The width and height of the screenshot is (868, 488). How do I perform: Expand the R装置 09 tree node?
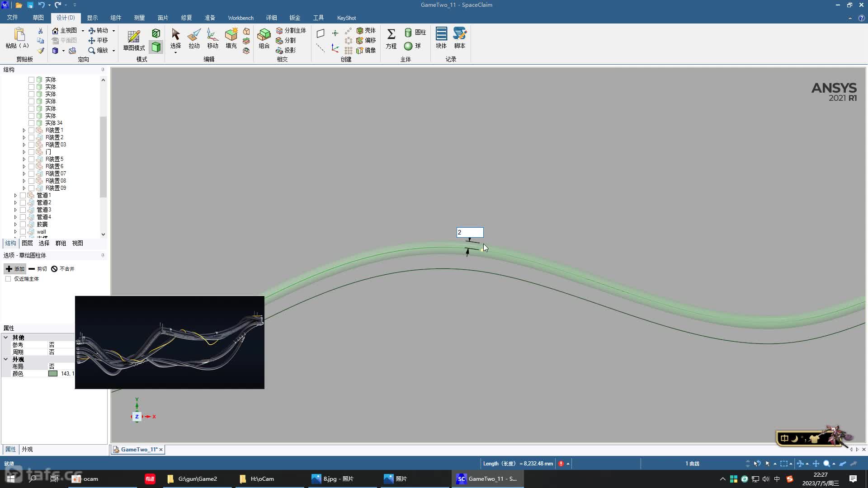[24, 188]
